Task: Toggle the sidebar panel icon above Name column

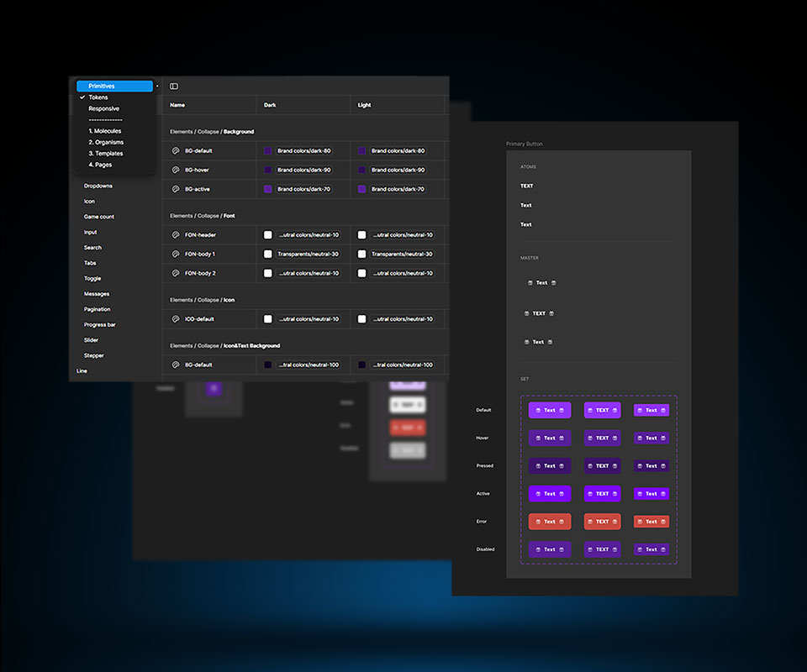Action: pyautogui.click(x=174, y=87)
